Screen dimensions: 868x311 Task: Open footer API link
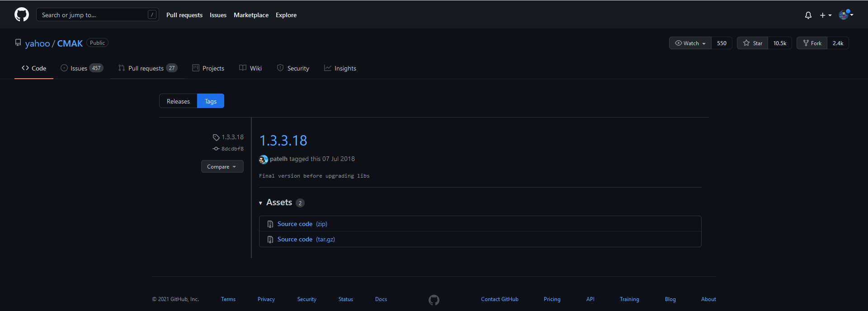tap(590, 299)
